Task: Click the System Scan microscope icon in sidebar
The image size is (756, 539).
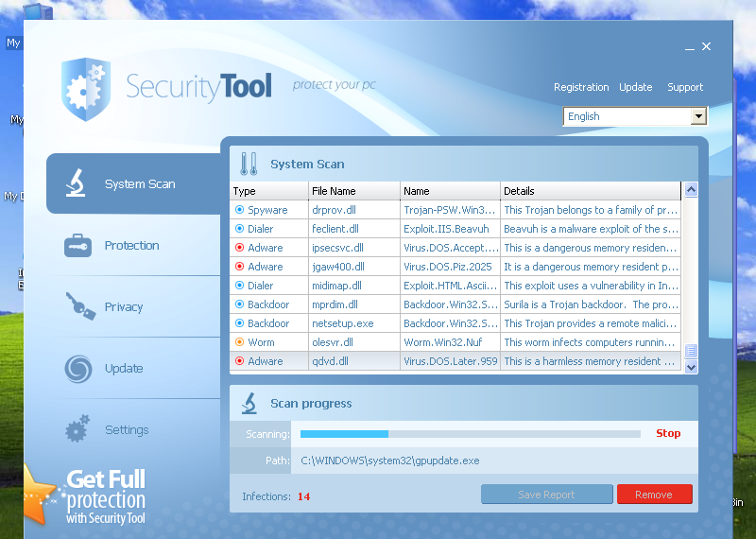Action: 76,183
